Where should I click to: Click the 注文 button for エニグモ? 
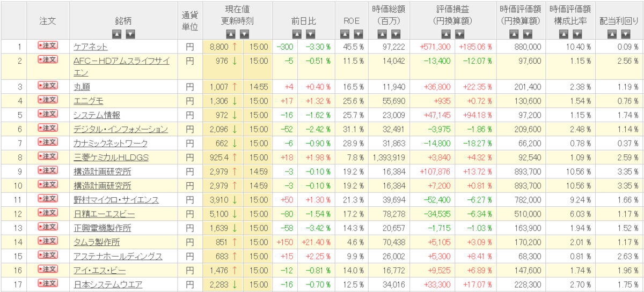coord(47,100)
